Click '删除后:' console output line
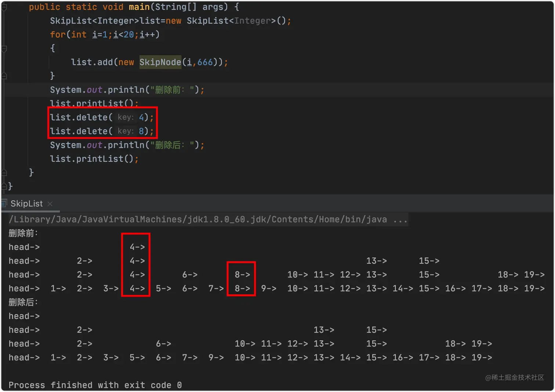 click(23, 302)
